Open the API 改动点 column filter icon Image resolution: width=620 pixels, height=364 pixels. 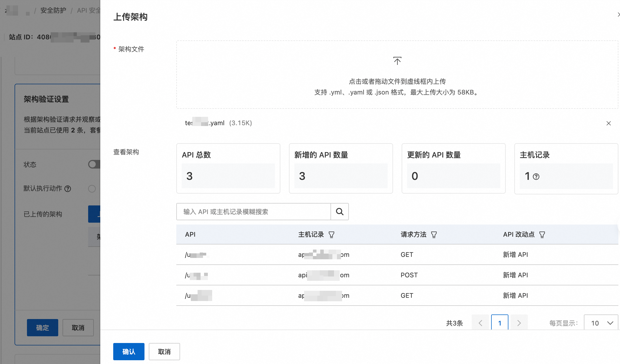coord(542,235)
